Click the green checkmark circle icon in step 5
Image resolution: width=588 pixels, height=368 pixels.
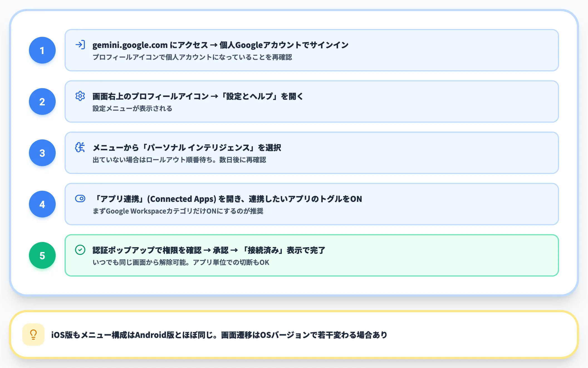tap(80, 250)
